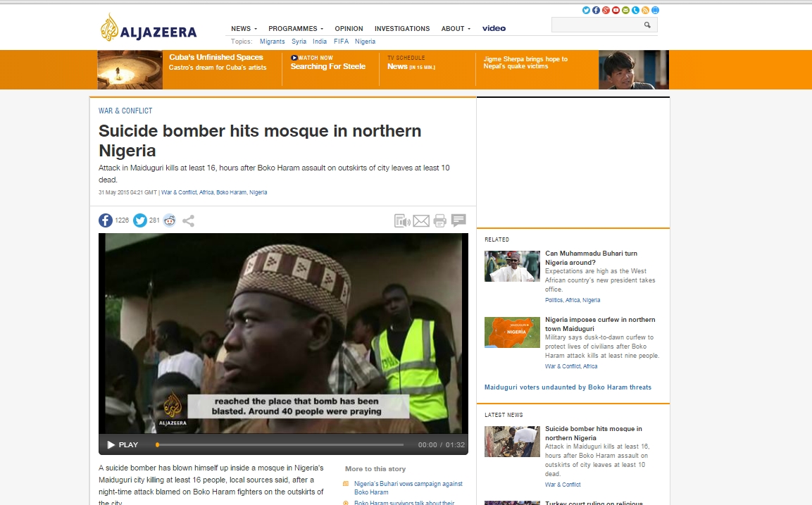Open the video section link
Screen dimensions: 812x505
(494, 28)
